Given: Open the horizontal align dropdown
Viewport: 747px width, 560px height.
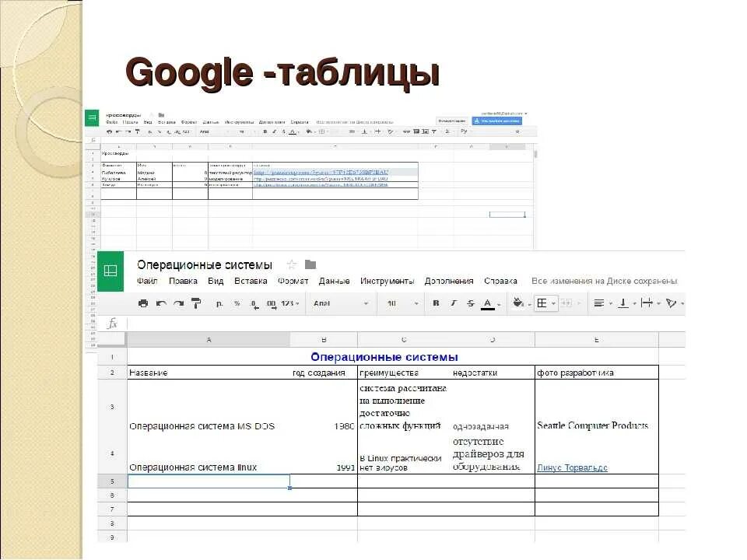Looking at the screenshot, I should coord(602,303).
